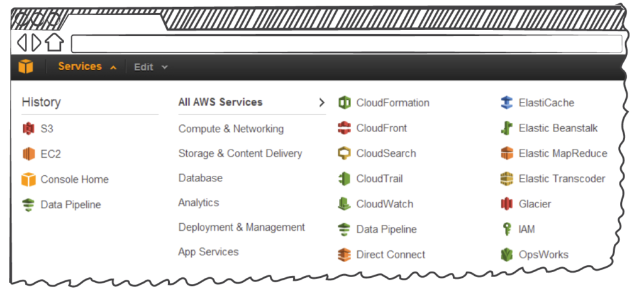The width and height of the screenshot is (644, 291).
Task: Click the CloudWatch service icon
Action: (343, 204)
